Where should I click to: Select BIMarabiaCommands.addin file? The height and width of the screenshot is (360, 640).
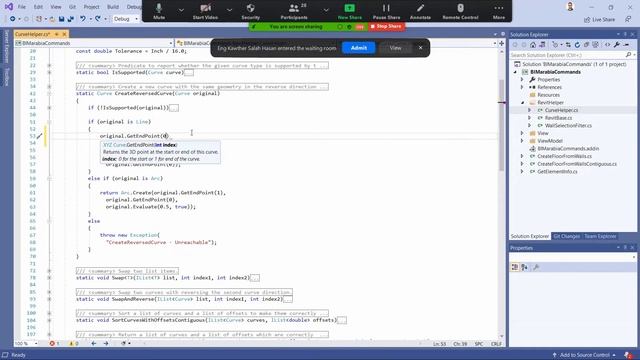[568, 149]
